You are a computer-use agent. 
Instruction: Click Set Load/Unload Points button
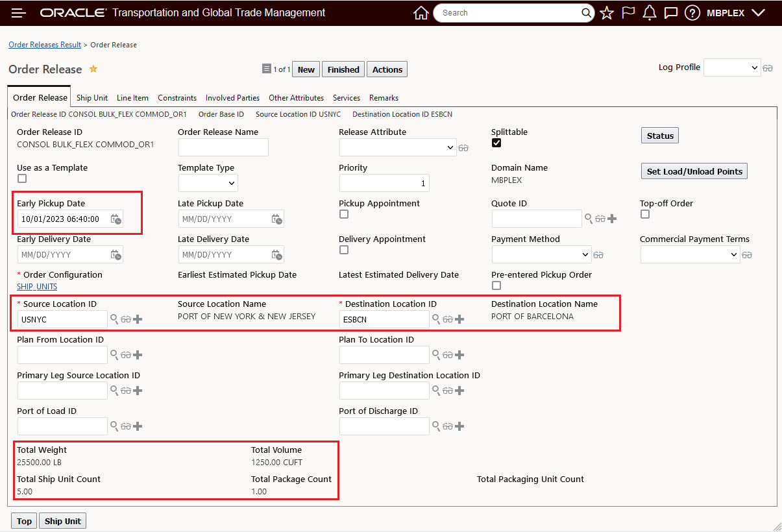point(694,171)
